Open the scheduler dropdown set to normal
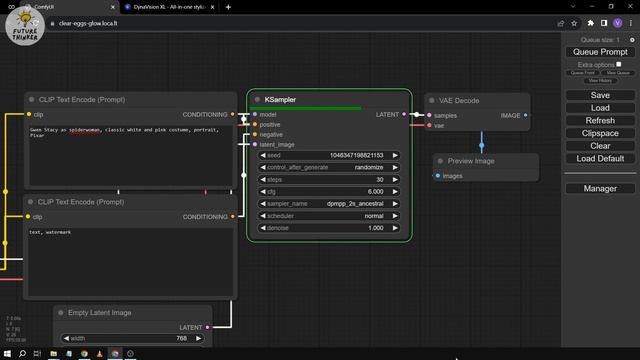The image size is (640, 360). coord(329,216)
